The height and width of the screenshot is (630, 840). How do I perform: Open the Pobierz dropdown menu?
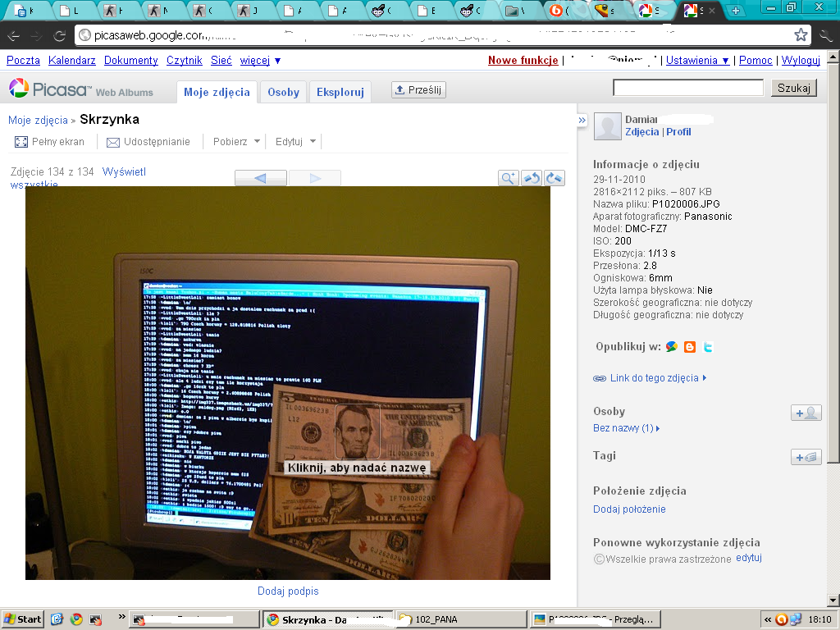[236, 142]
